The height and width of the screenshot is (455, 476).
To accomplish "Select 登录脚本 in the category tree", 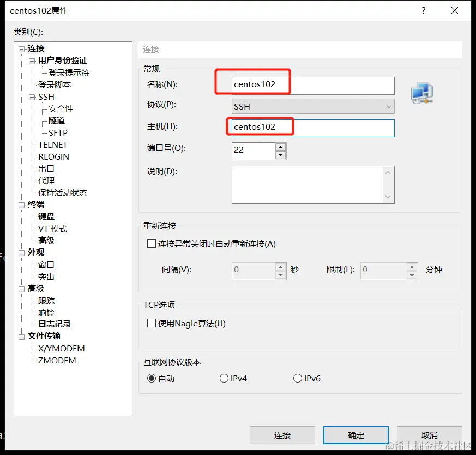I will [x=55, y=84].
